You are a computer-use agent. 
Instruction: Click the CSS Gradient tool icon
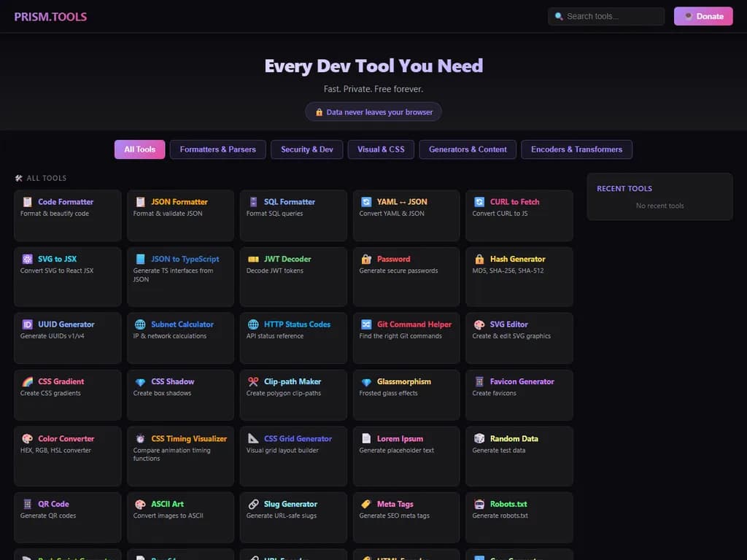tap(28, 381)
